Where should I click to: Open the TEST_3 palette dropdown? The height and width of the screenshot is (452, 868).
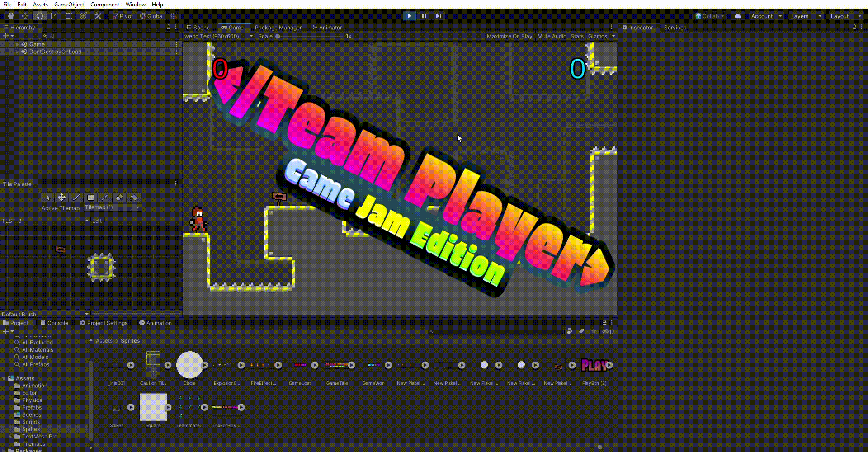(x=45, y=221)
